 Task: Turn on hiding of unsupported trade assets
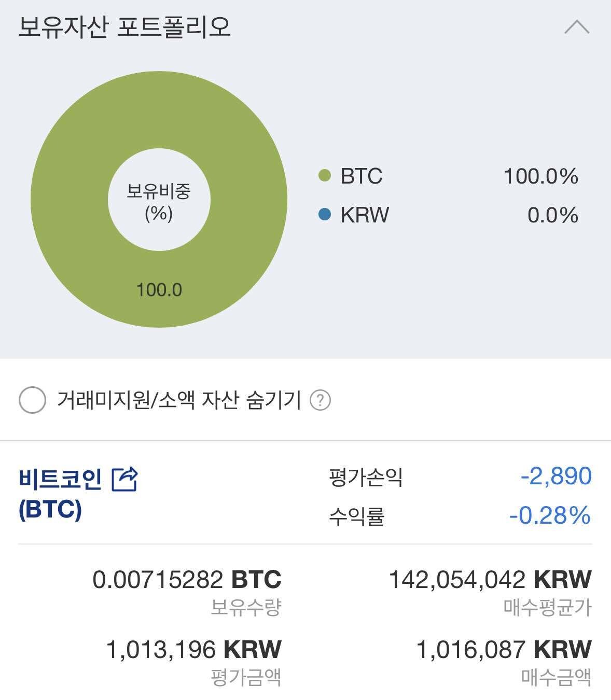click(x=32, y=400)
